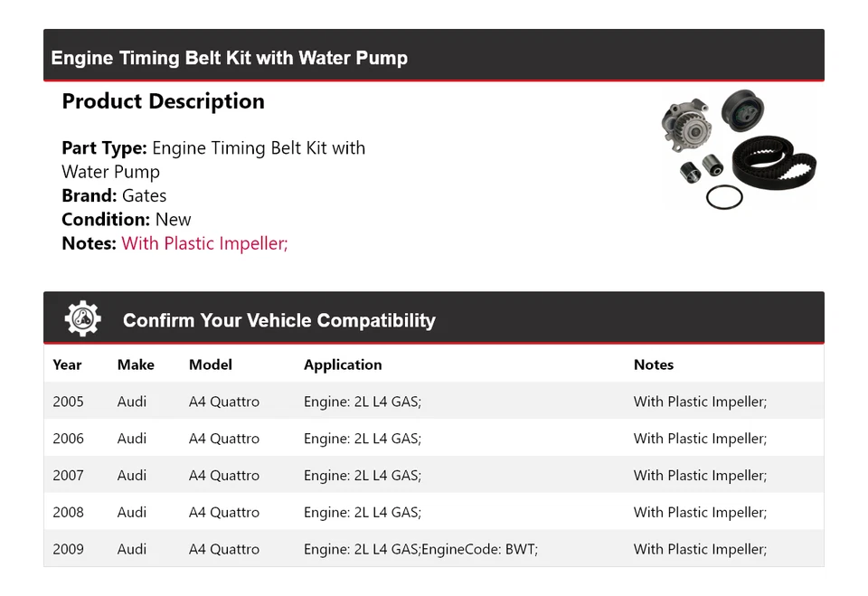Click the red 'With Plastic Impeller;' notes text
This screenshot has height=596, width=868.
[204, 243]
